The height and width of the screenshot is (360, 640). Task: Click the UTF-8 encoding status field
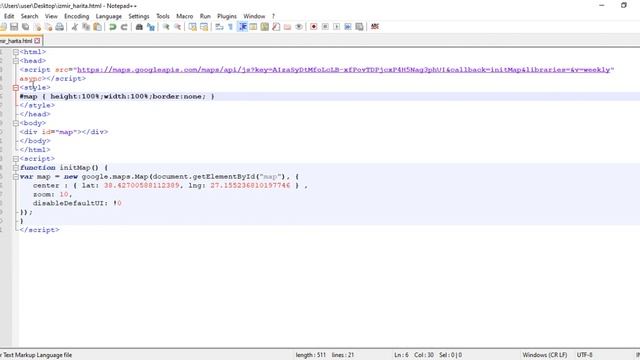(584, 355)
